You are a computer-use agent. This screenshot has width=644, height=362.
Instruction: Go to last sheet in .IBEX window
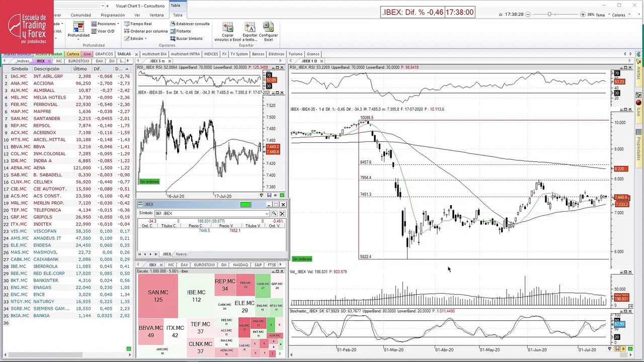coord(155,254)
